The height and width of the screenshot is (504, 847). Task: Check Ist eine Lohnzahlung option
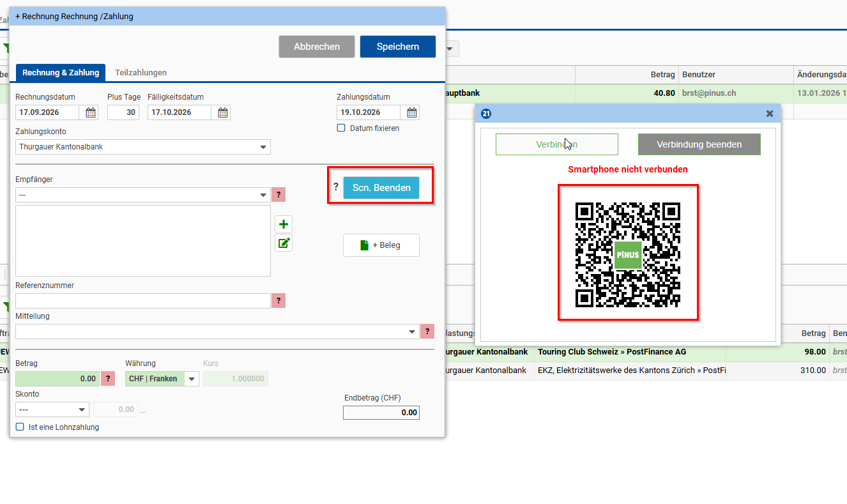pyautogui.click(x=20, y=427)
